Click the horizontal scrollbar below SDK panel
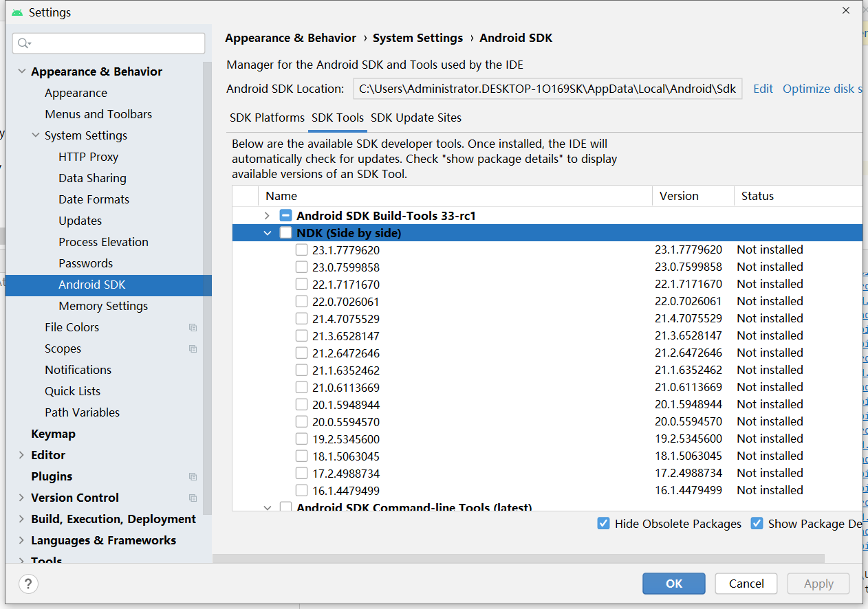The image size is (868, 609). pyautogui.click(x=519, y=559)
